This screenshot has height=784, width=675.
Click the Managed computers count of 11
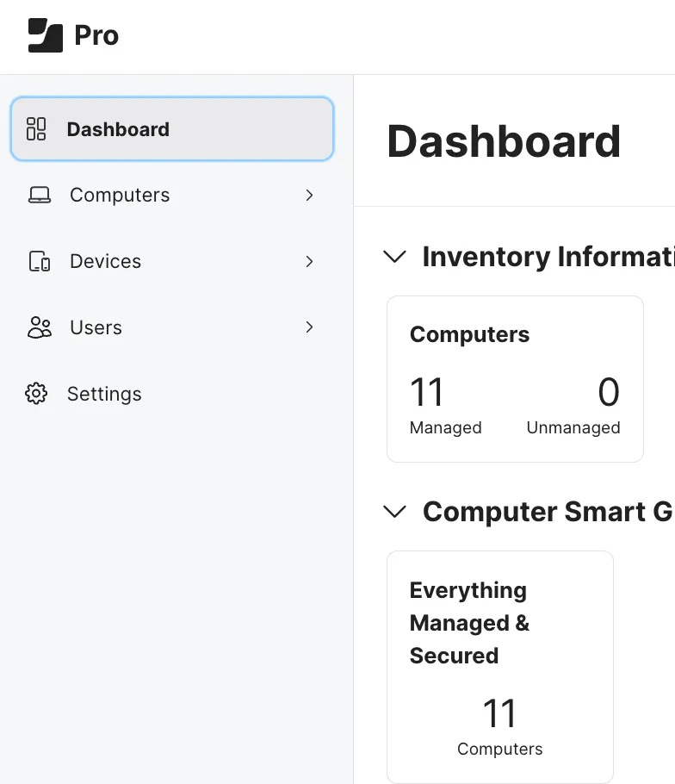tap(427, 392)
